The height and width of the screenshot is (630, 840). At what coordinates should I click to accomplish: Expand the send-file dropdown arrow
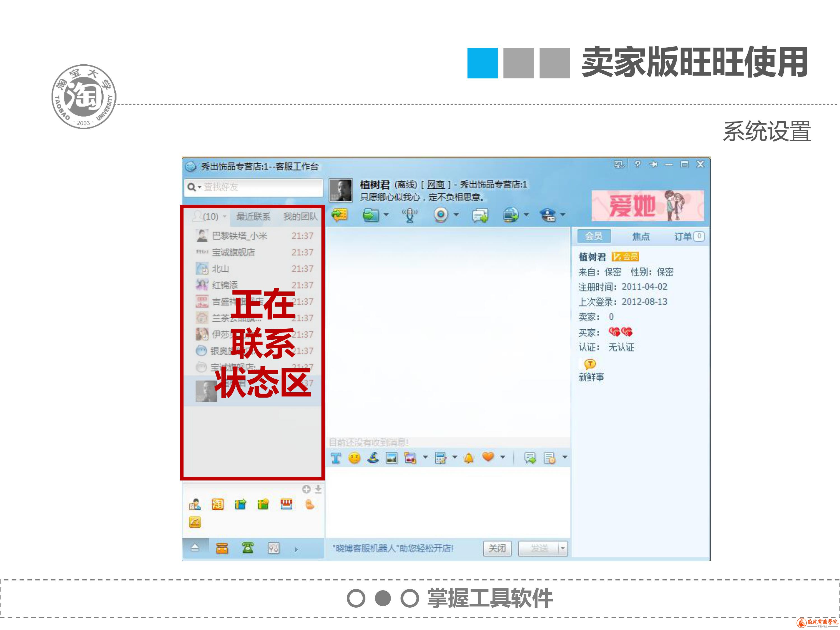point(386,215)
